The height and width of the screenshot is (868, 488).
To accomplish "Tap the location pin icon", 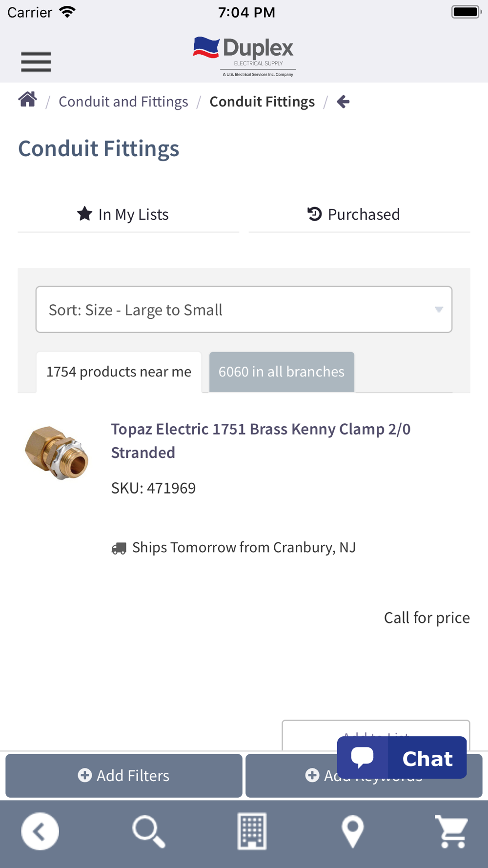I will (x=353, y=831).
